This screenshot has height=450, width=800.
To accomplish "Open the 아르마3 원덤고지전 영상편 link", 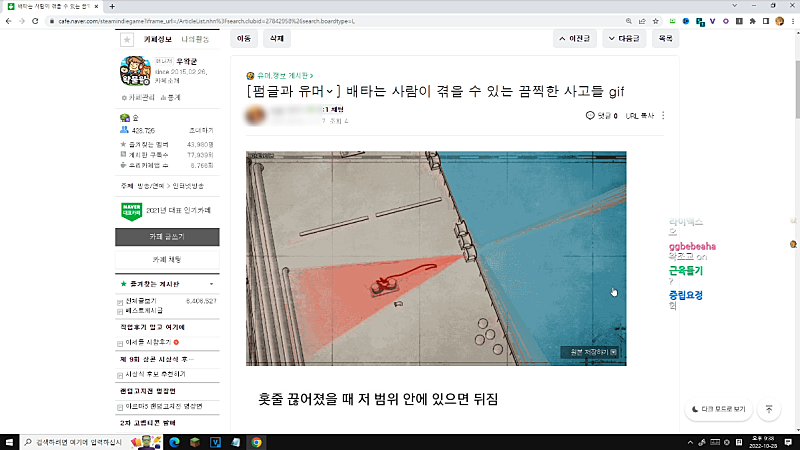I will [164, 407].
